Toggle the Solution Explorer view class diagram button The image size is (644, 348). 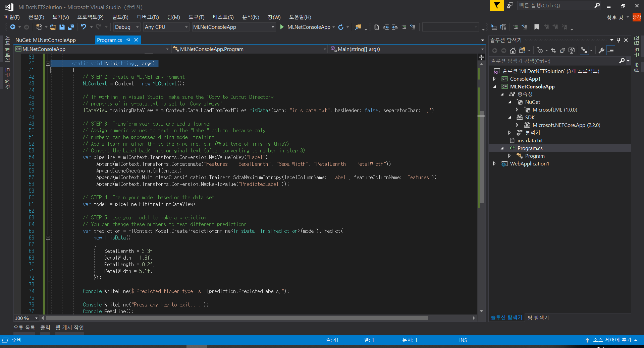[584, 51]
